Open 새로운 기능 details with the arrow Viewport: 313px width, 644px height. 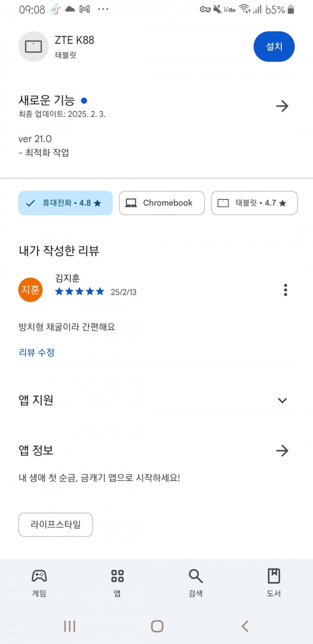[282, 106]
